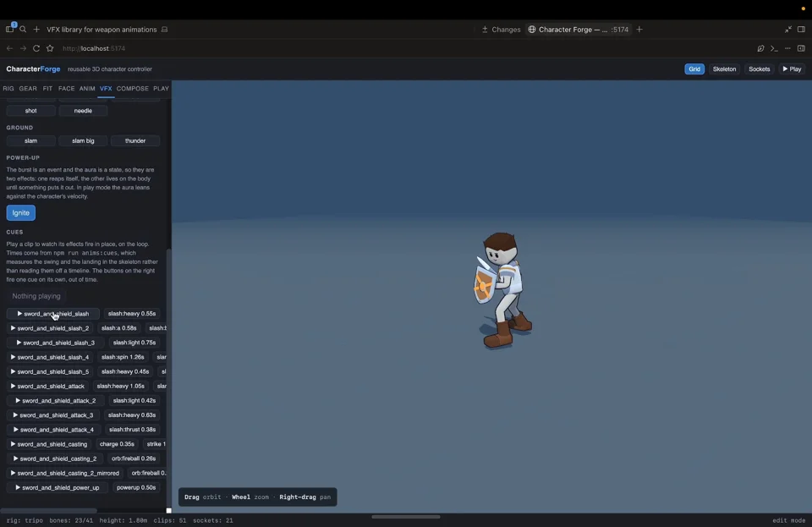Fire cue slash:spin 1.26s
The width and height of the screenshot is (812, 527).
tap(123, 357)
